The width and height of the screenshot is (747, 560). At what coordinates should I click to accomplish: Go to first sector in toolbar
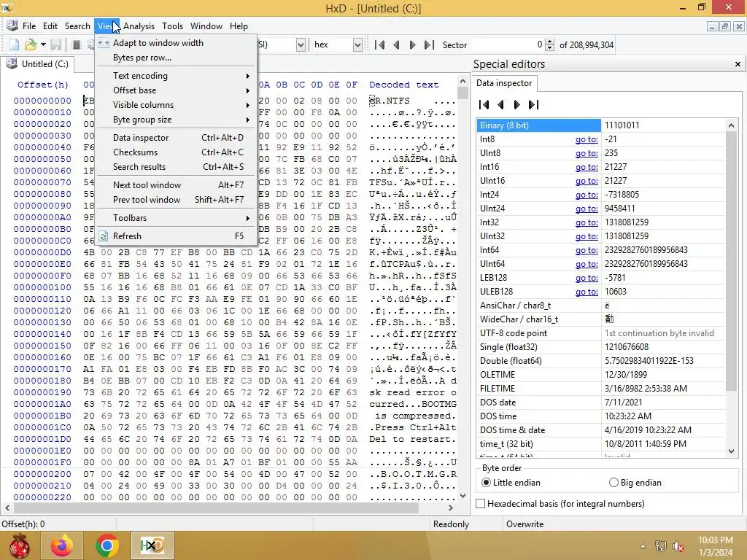point(379,44)
